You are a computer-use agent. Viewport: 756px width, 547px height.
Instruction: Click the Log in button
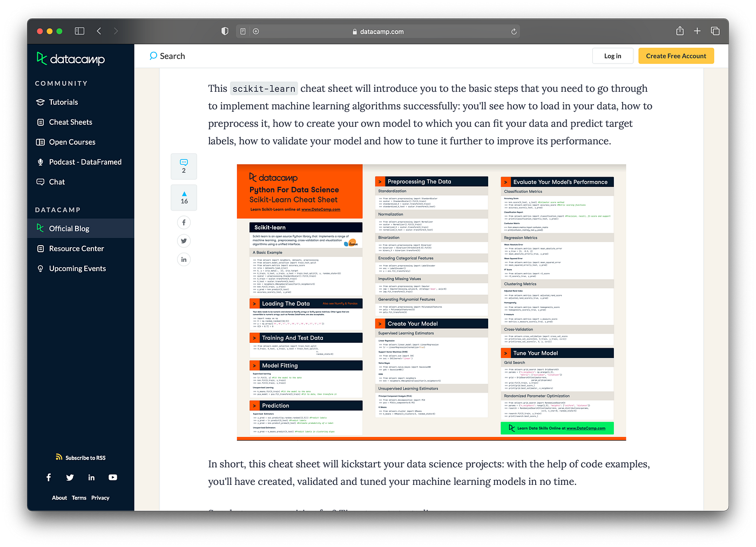pyautogui.click(x=612, y=56)
